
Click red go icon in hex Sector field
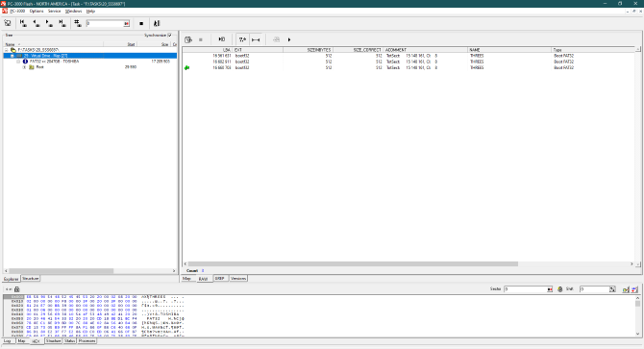tap(550, 289)
